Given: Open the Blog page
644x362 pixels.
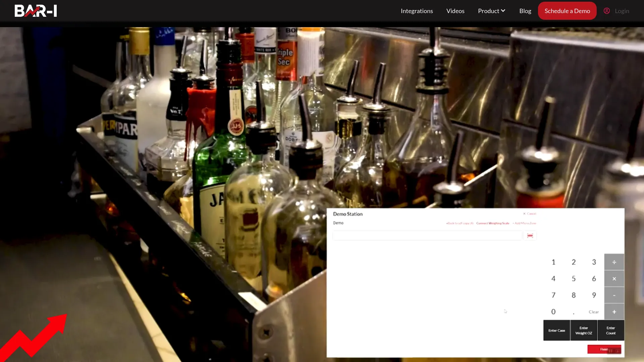Looking at the screenshot, I should 525,11.
